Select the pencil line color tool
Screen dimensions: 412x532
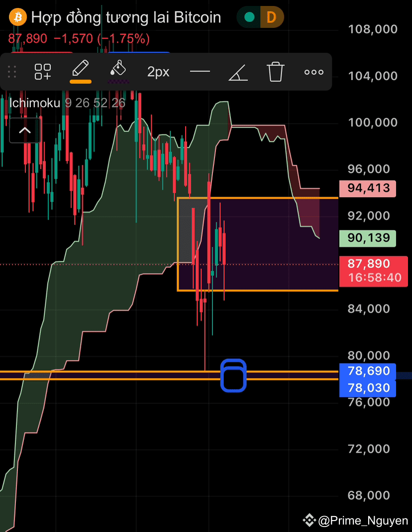(81, 71)
